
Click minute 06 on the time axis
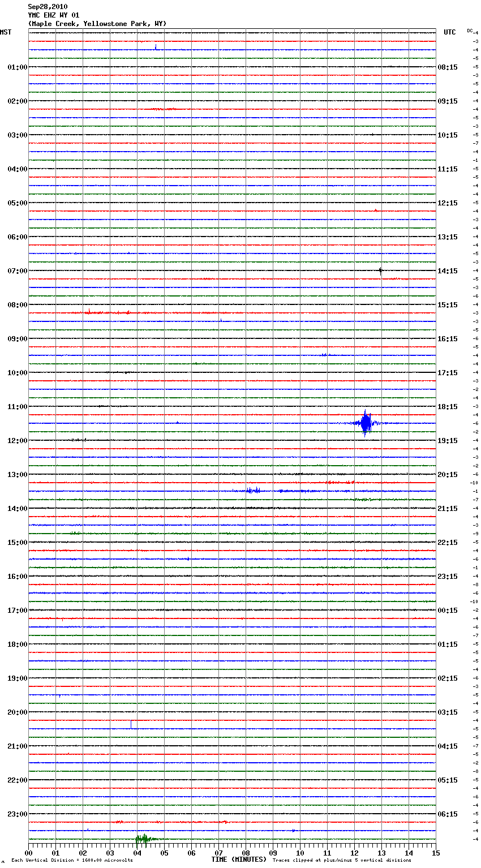point(191,853)
